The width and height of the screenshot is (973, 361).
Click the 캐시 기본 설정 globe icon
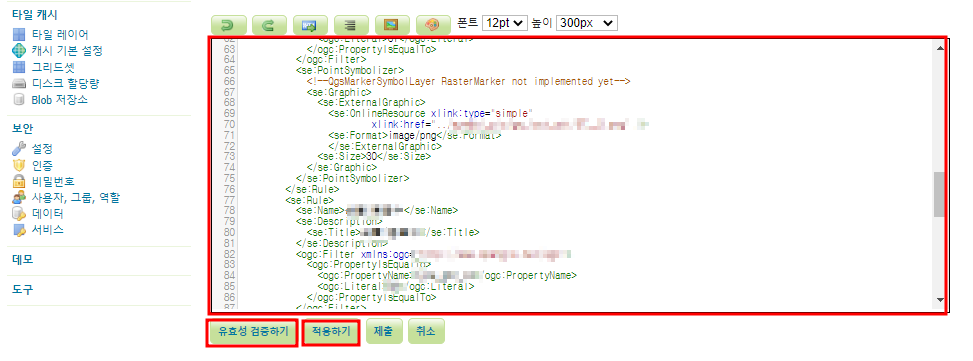pos(19,51)
